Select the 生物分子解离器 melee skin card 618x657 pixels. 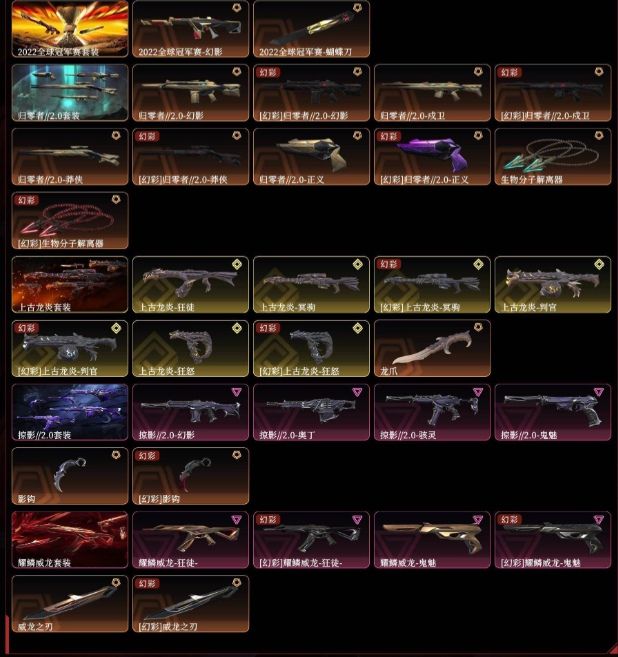[553, 157]
